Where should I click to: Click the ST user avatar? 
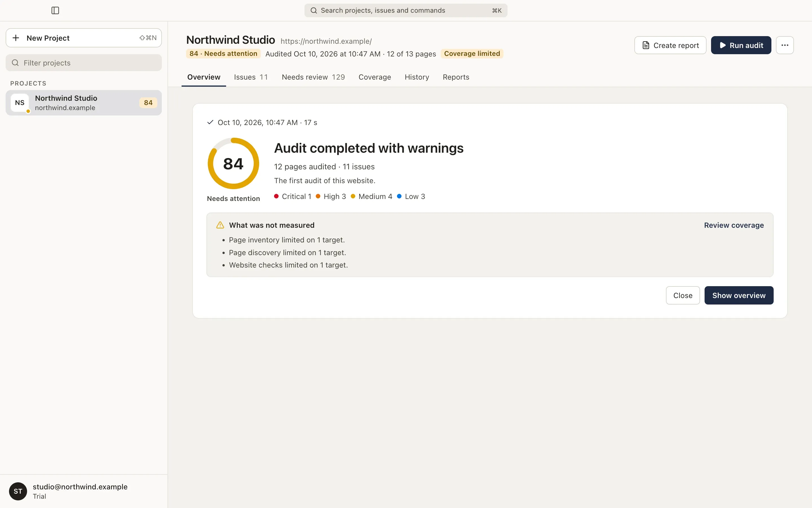(x=18, y=491)
